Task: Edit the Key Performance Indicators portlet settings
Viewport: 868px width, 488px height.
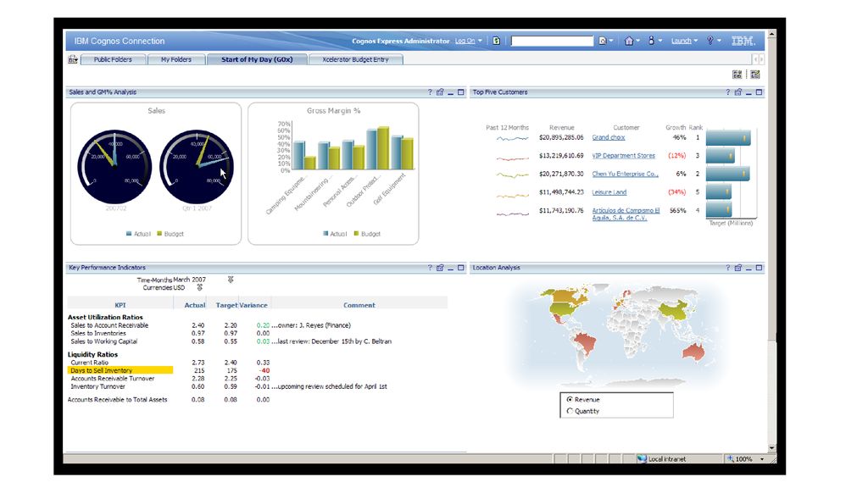Action: [x=440, y=268]
